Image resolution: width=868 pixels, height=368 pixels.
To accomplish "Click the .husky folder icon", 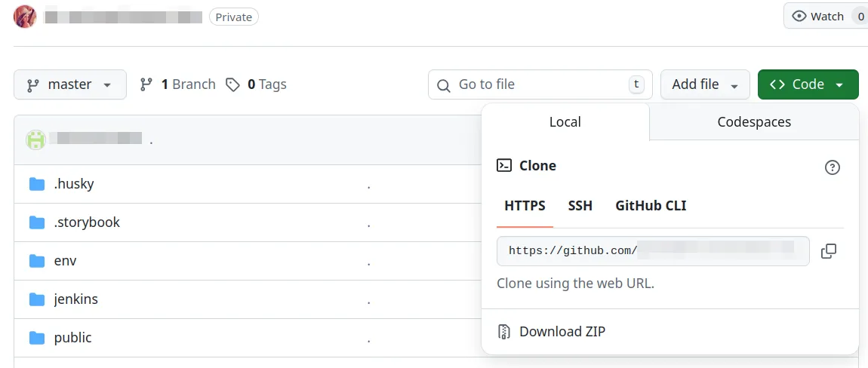I will 37,184.
